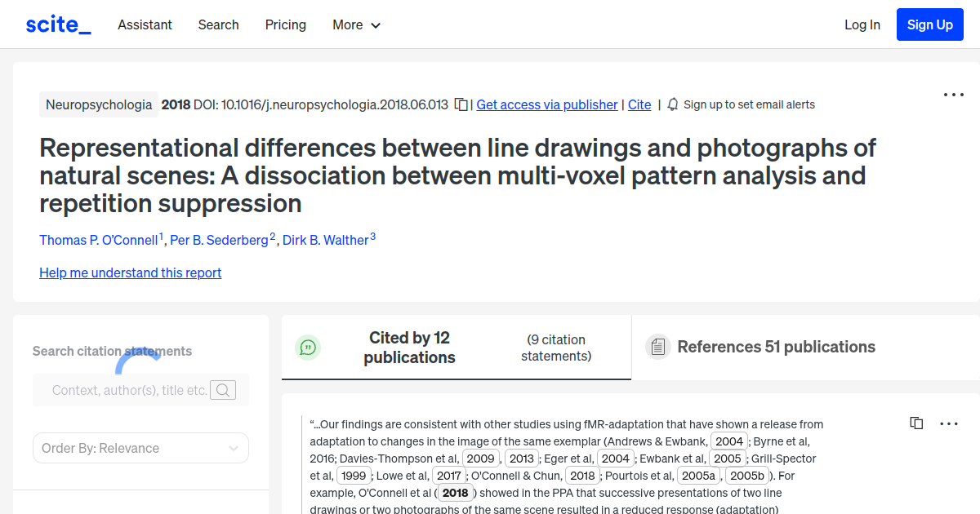This screenshot has width=980, height=514.
Task: Click Help me understand this report
Action: pyautogui.click(x=130, y=273)
